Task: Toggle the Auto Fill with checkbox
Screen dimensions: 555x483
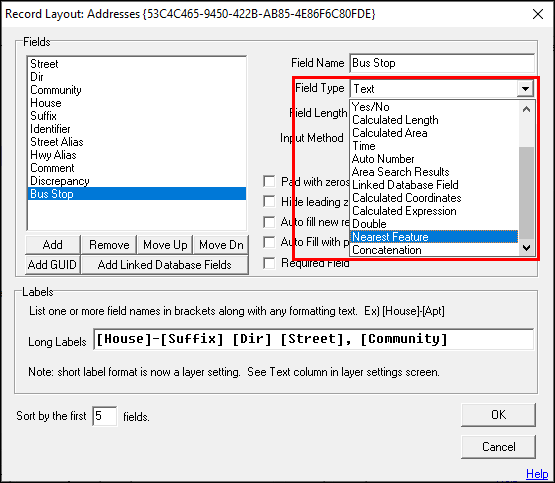Action: (269, 242)
